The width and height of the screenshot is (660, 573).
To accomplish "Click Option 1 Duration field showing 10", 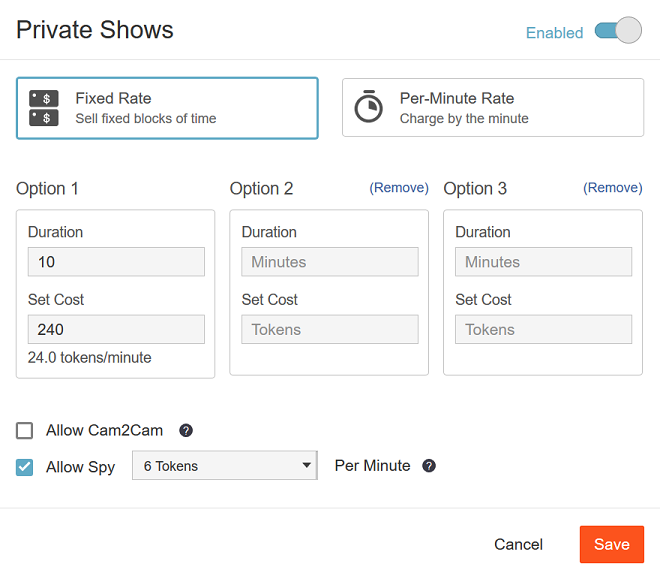I will [116, 262].
